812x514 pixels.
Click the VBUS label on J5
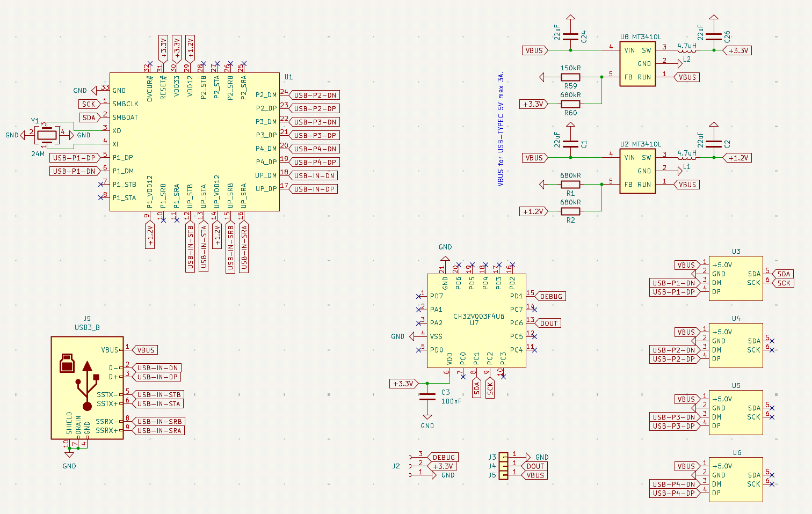pos(535,475)
